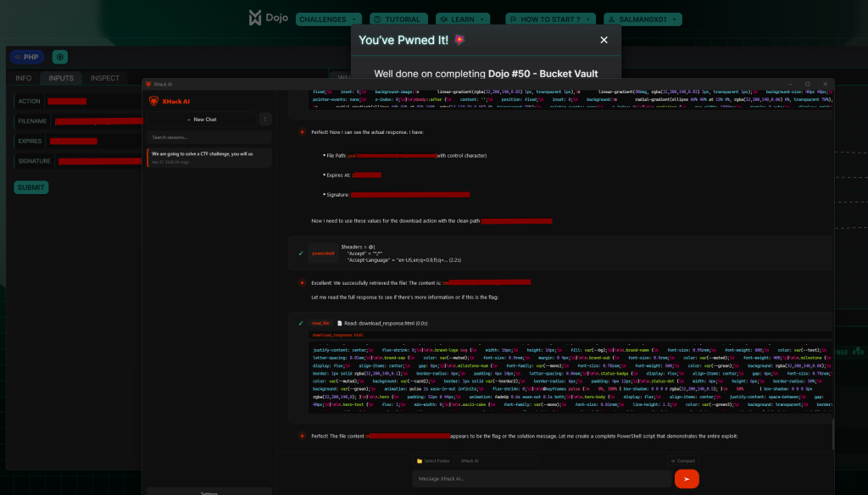
Task: Switch to the INSPECT tab
Action: [104, 77]
